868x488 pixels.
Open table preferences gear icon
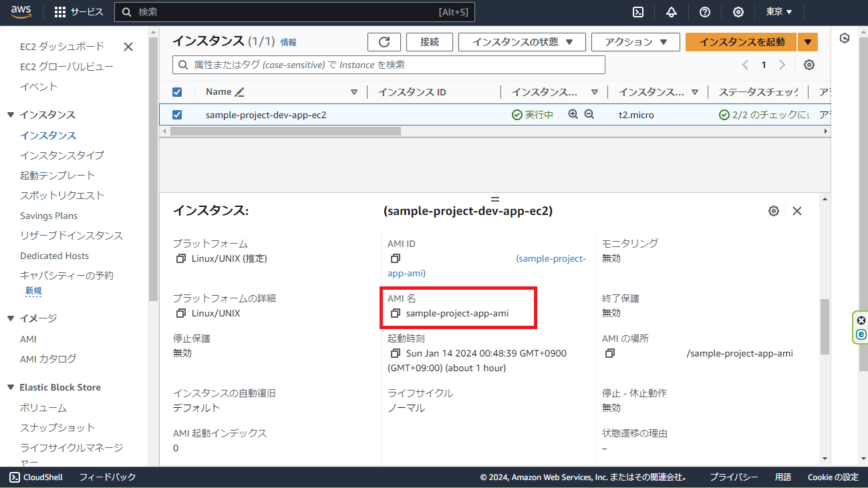coord(809,65)
